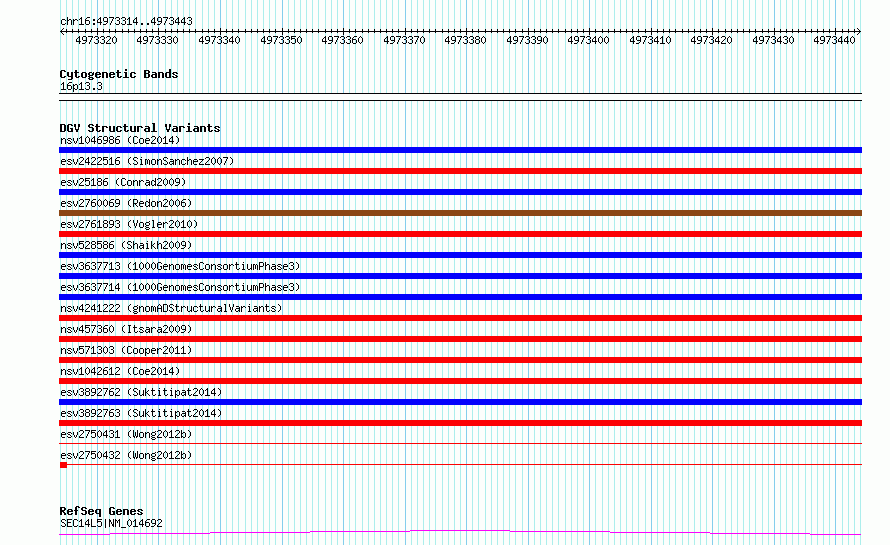Viewport: 890px width, 545px height.
Task: Select the blue bar for esv3892762 Suktitipat2014
Action: pyautogui.click(x=460, y=403)
